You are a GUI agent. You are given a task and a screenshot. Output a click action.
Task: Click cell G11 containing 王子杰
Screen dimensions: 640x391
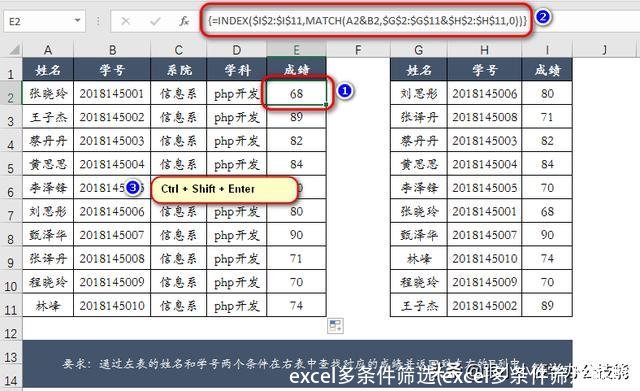[419, 305]
